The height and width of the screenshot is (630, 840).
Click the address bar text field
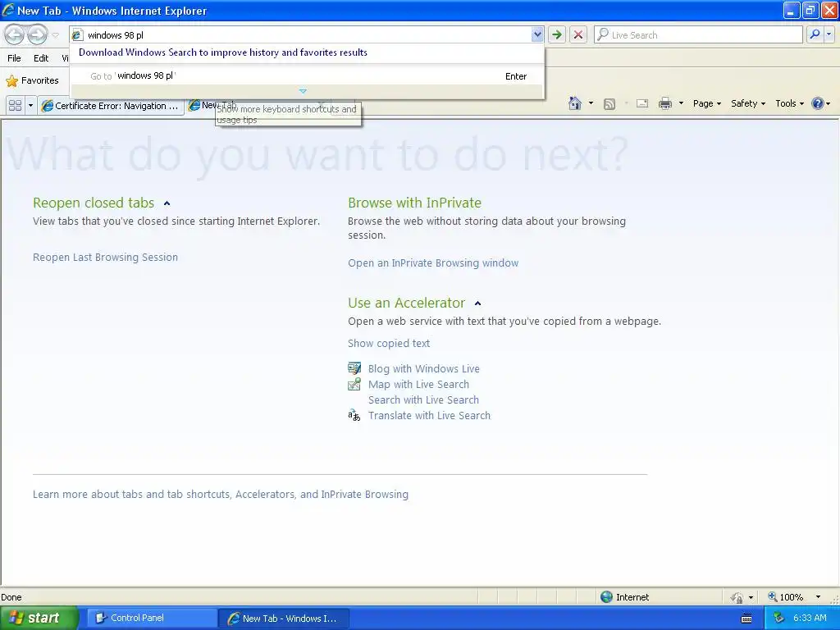click(x=308, y=34)
